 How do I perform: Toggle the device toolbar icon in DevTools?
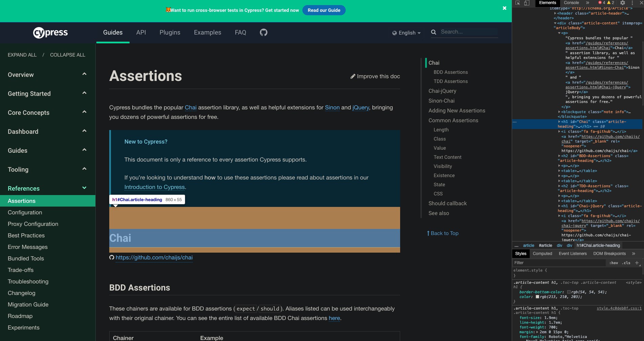tap(527, 3)
